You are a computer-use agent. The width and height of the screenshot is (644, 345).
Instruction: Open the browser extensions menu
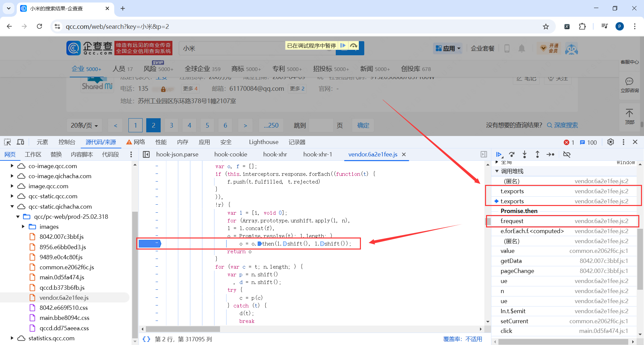582,26
